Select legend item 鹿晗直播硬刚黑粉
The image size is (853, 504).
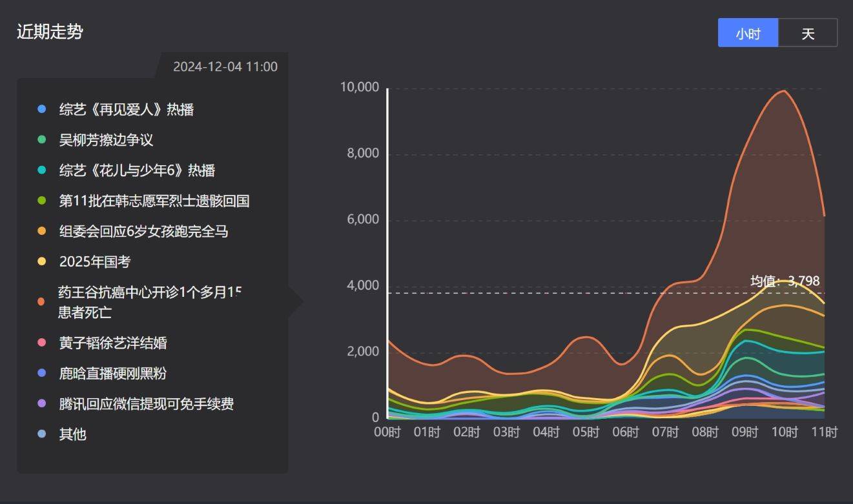tap(113, 373)
